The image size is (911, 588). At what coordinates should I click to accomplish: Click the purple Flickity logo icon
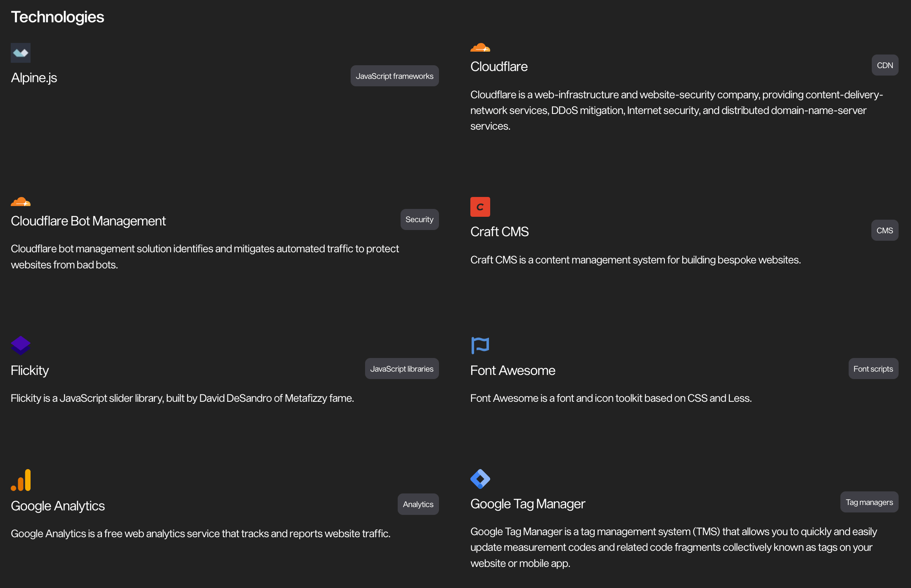[21, 346]
